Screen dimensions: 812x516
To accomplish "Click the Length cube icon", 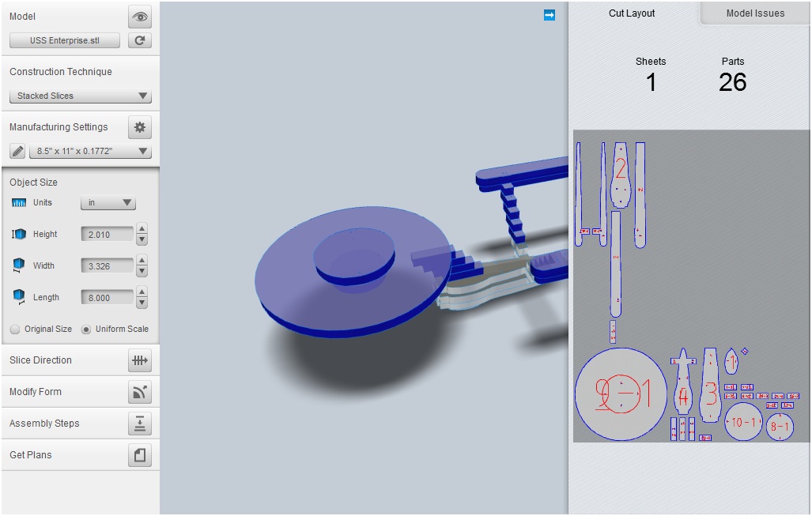I will (x=19, y=297).
